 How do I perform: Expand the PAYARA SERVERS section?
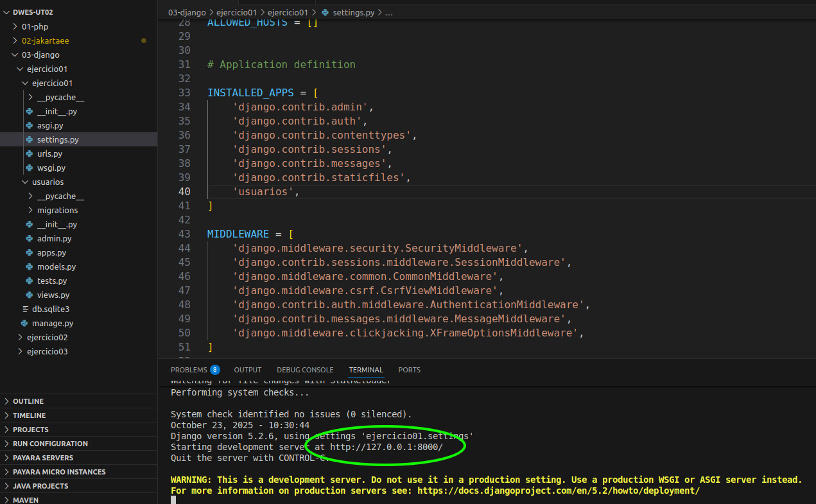[42, 458]
